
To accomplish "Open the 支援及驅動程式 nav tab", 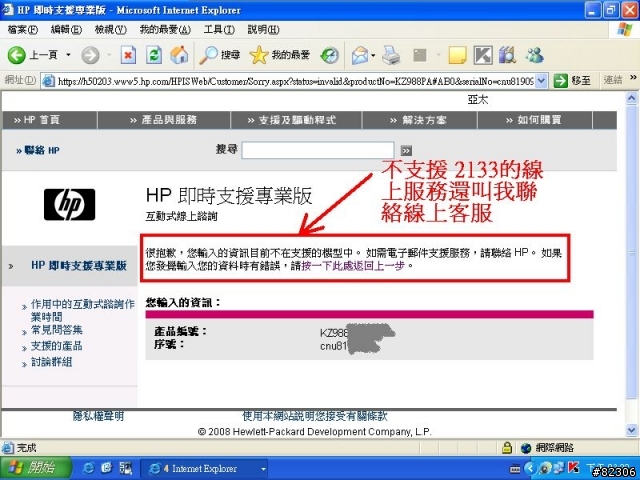I will click(291, 120).
